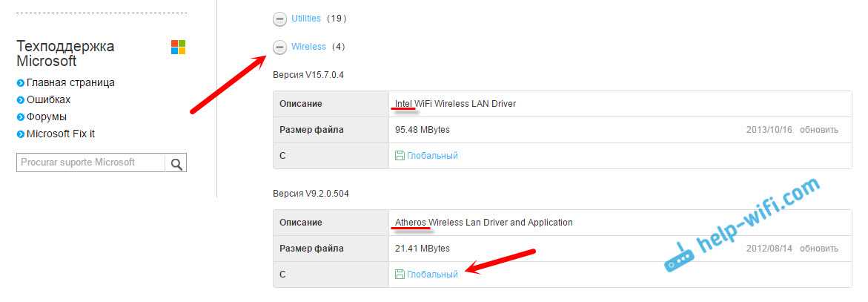Open the Форумы link
This screenshot has width=868, height=302.
click(x=47, y=117)
